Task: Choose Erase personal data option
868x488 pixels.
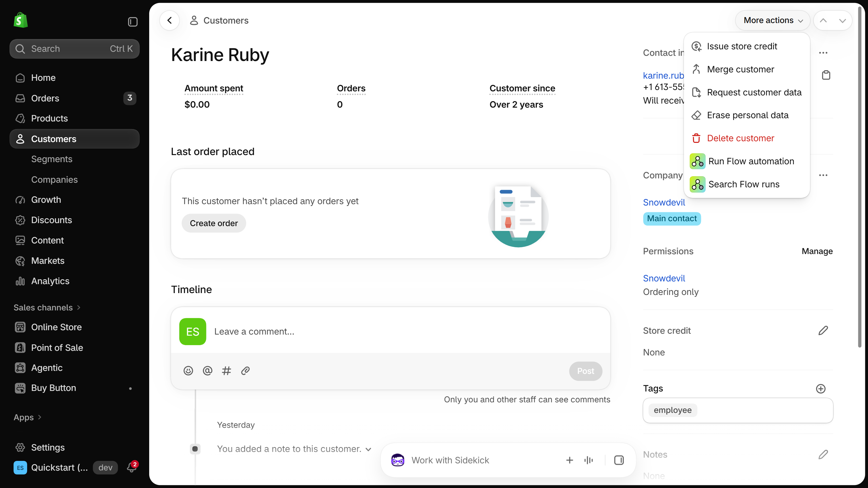Action: [x=747, y=115]
